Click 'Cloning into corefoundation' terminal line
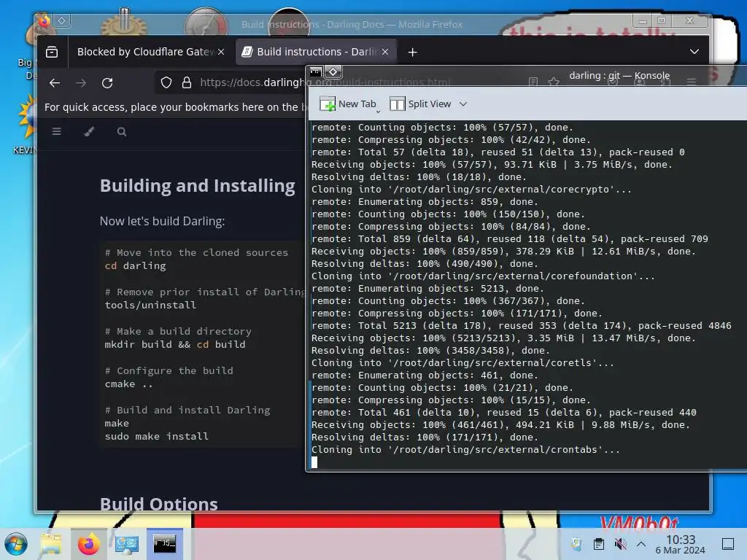Image resolution: width=747 pixels, height=560 pixels. click(x=483, y=276)
